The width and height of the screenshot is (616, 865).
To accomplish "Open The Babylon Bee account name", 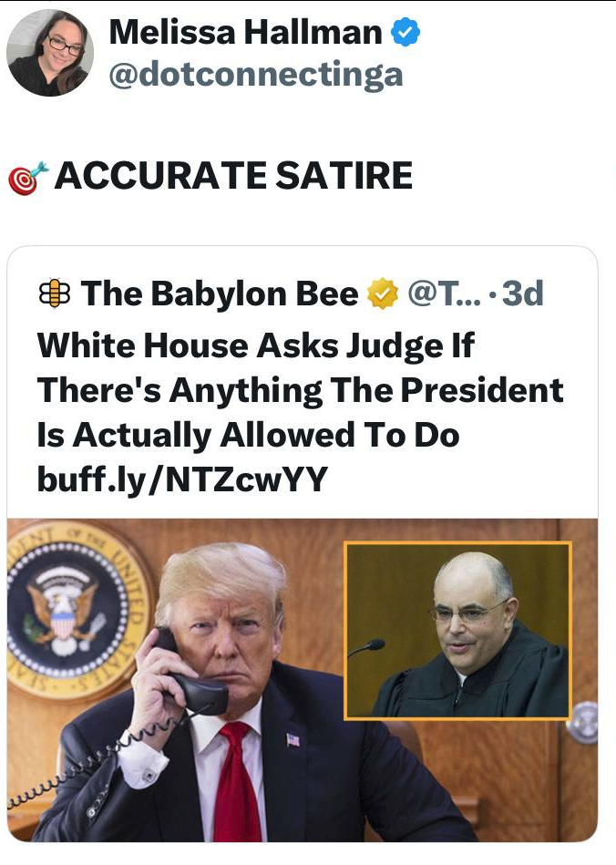I will point(220,293).
